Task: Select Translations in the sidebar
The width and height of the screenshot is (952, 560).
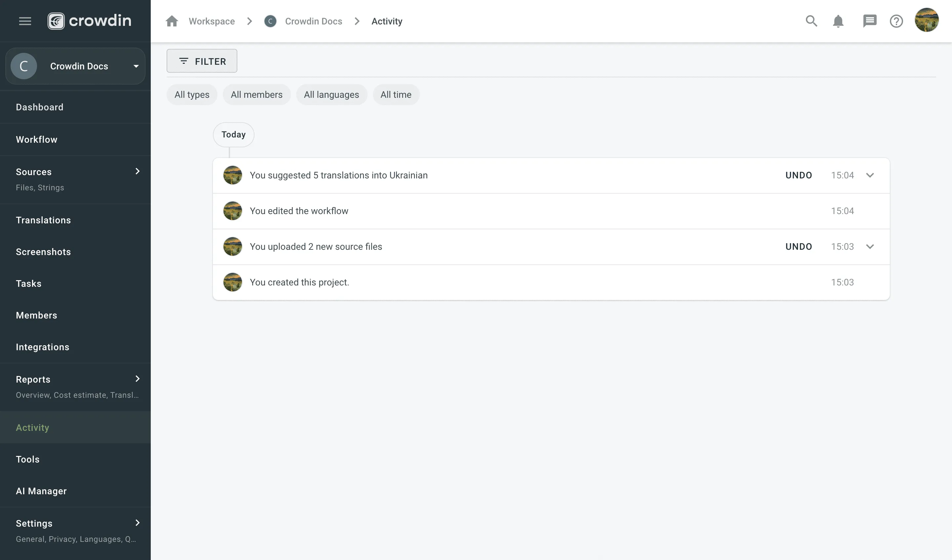Action: point(43,220)
